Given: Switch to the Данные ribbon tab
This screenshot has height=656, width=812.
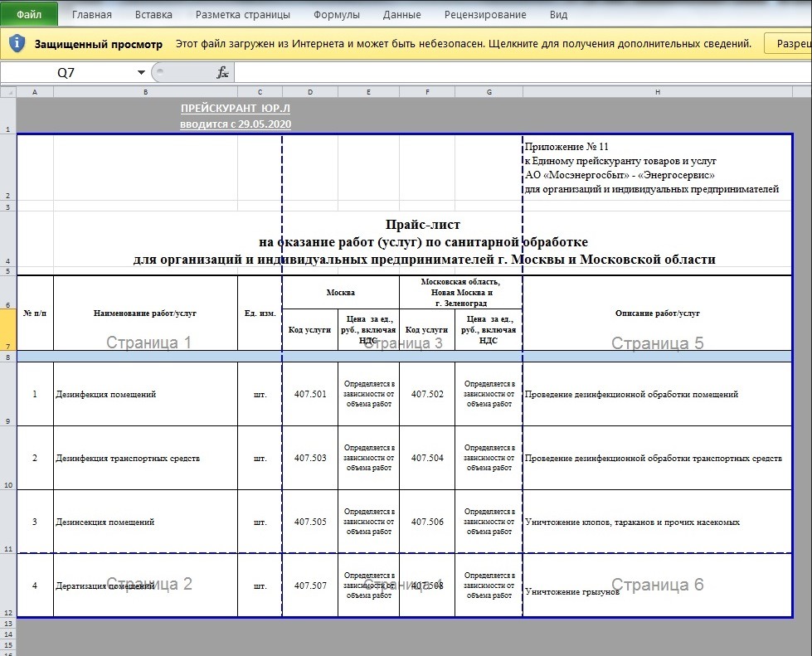Looking at the screenshot, I should click(x=402, y=14).
